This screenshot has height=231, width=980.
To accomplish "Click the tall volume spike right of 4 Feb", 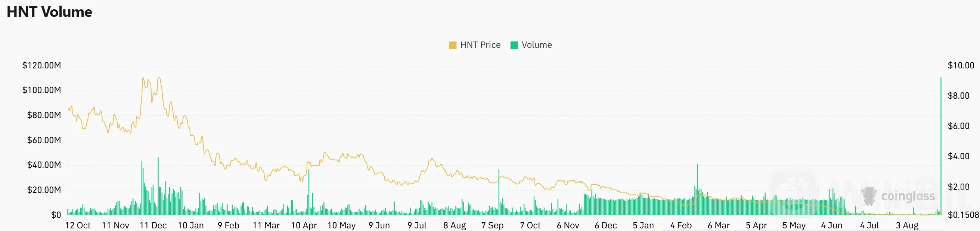I will pos(697,190).
